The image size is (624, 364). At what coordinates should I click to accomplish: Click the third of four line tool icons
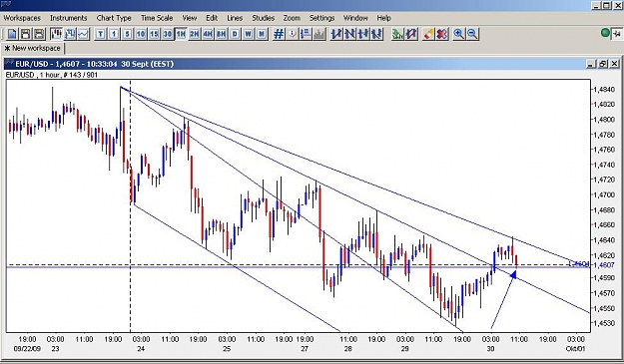[363, 34]
